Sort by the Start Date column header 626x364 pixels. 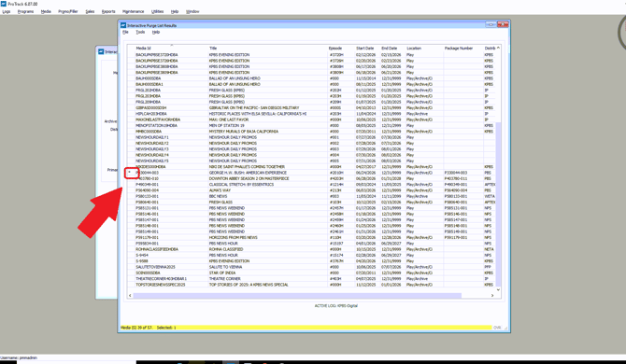[x=365, y=48]
